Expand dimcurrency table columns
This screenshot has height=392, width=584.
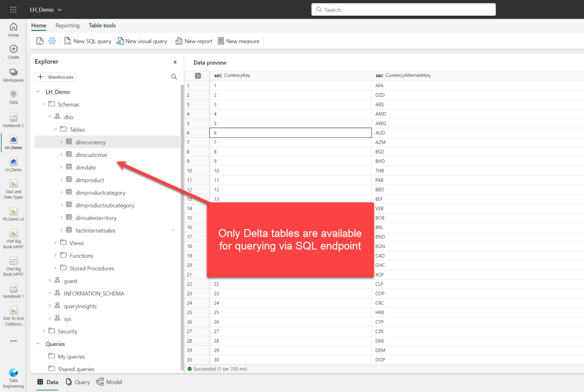tap(61, 142)
